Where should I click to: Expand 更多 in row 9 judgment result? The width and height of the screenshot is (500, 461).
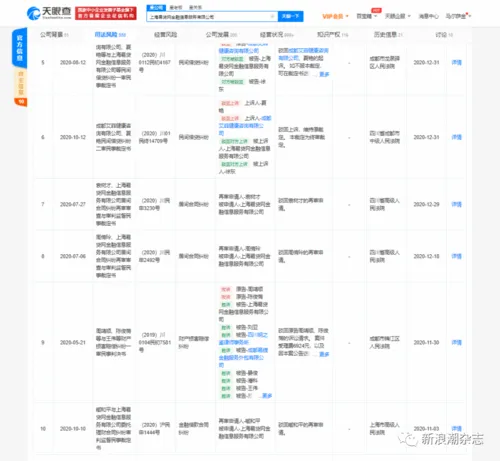pyautogui.click(x=324, y=354)
